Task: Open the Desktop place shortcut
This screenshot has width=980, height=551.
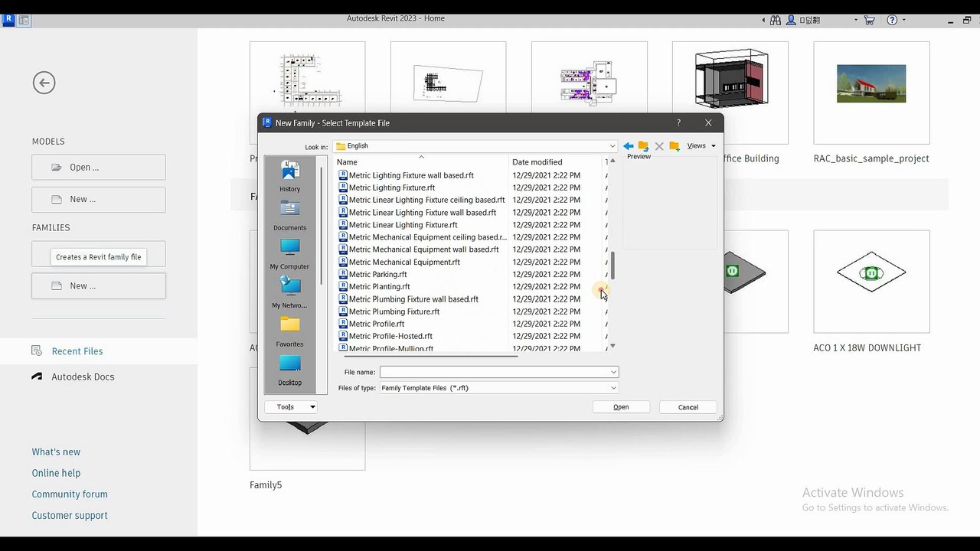Action: coord(289,370)
